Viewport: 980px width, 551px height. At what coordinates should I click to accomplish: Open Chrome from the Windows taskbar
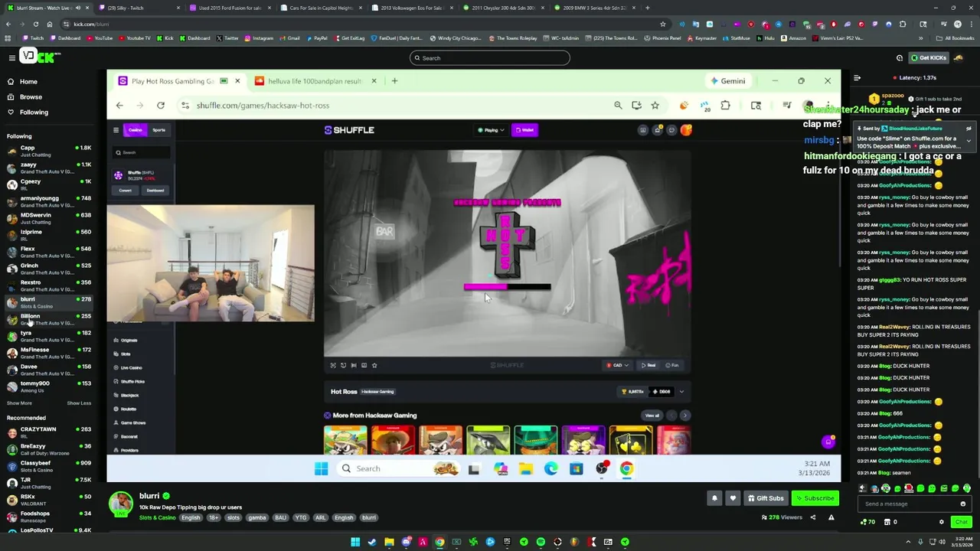pos(439,542)
